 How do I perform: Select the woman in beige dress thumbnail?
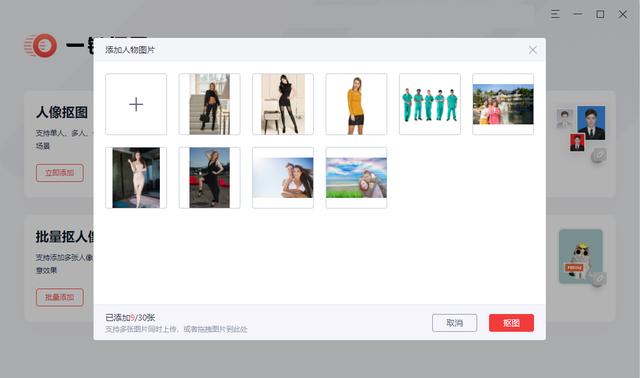[136, 178]
